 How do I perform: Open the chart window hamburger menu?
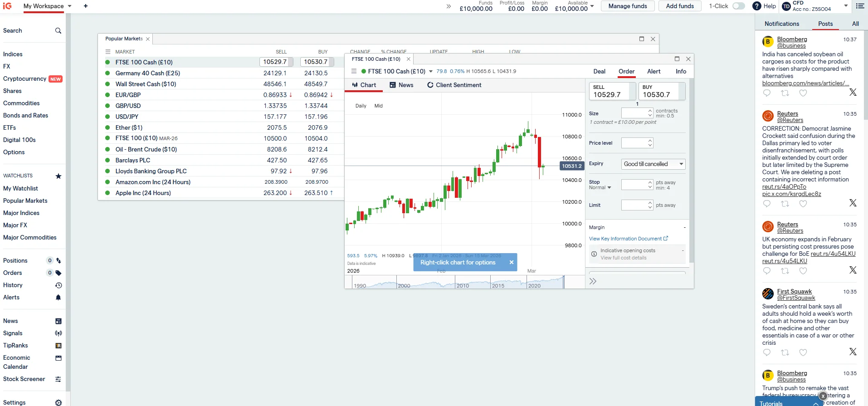pyautogui.click(x=354, y=71)
